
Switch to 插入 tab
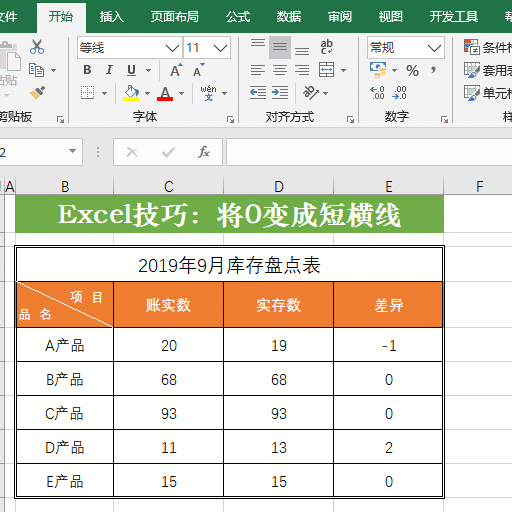coord(112,16)
